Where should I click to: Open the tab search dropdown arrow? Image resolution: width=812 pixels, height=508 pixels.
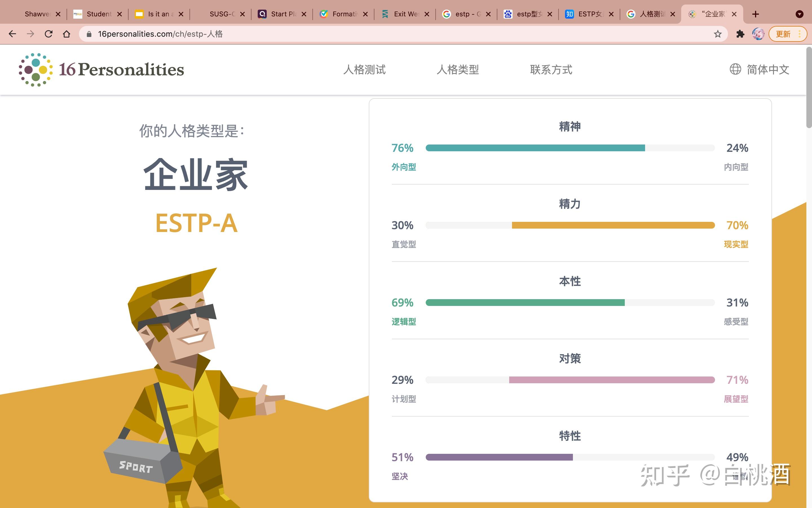tap(799, 14)
